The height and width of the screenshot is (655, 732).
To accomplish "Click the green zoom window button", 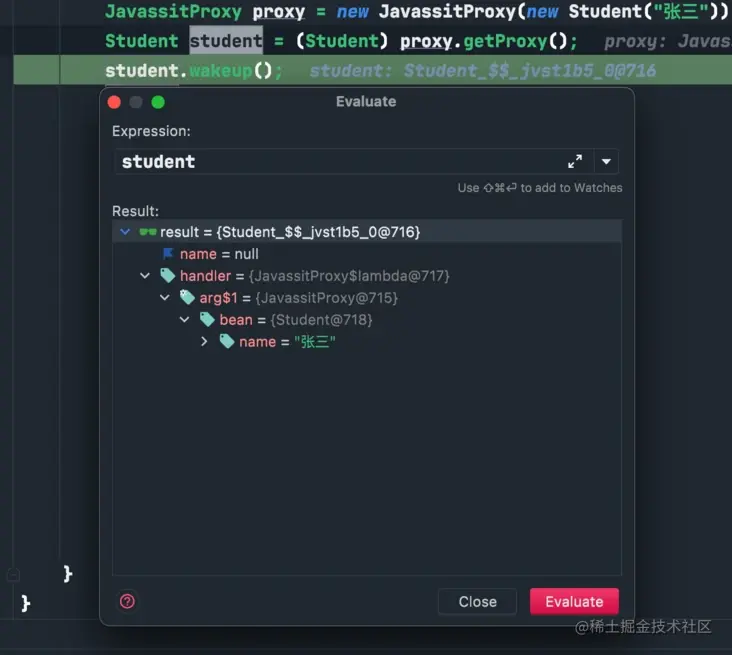I will pyautogui.click(x=158, y=102).
